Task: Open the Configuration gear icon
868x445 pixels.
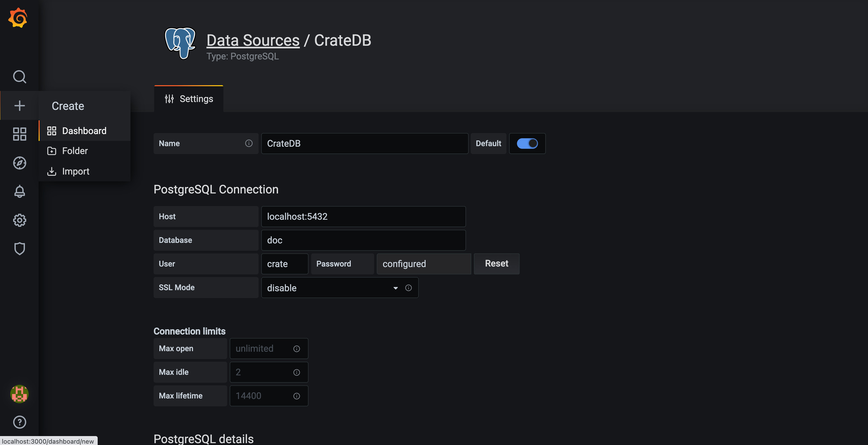Action: click(x=20, y=220)
